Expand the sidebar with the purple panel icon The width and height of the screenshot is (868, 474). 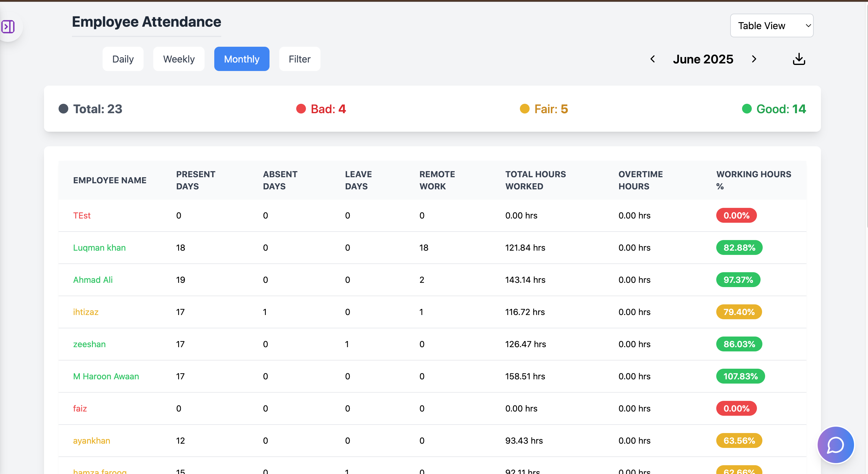pos(8,27)
